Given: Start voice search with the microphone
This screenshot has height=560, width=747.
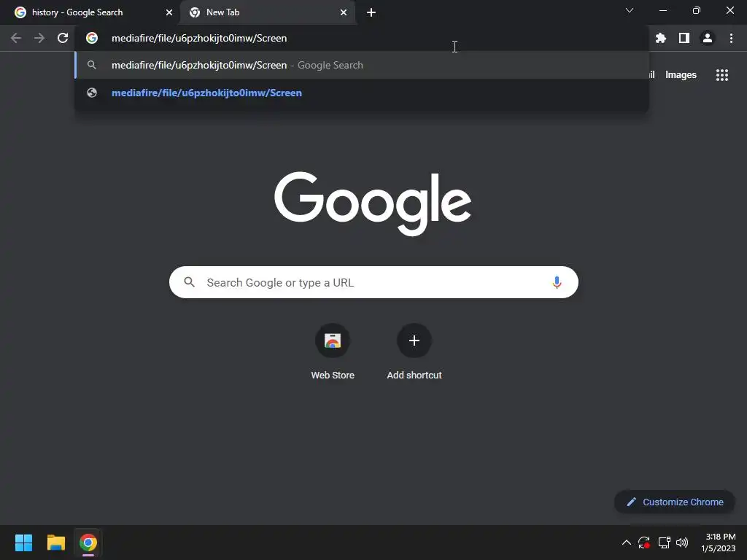Looking at the screenshot, I should click(x=557, y=282).
